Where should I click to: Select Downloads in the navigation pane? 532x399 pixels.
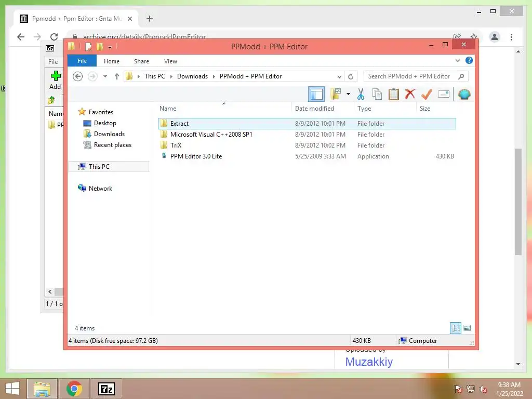[x=109, y=134]
